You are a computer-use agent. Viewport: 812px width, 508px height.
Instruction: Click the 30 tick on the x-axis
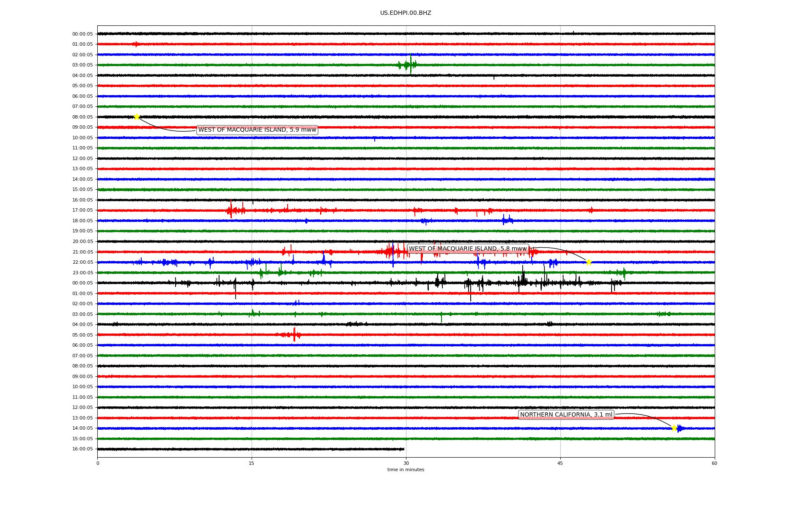(x=406, y=463)
